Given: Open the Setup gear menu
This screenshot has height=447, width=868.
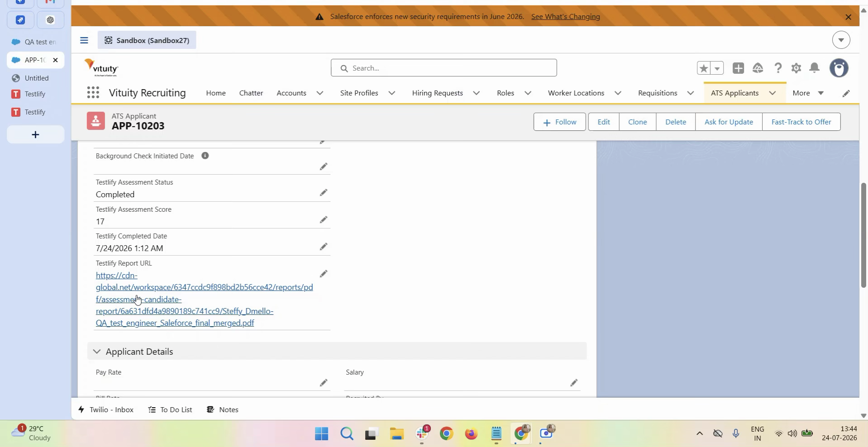Looking at the screenshot, I should coord(796,68).
